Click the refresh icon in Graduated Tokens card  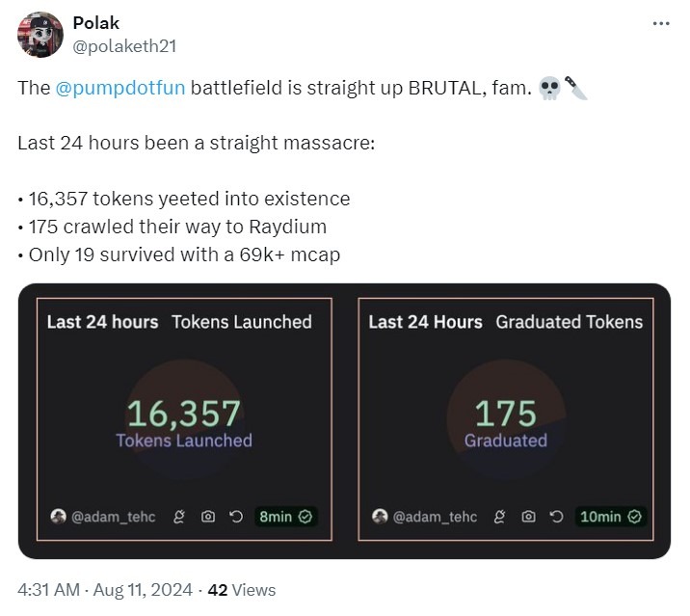coord(556,517)
